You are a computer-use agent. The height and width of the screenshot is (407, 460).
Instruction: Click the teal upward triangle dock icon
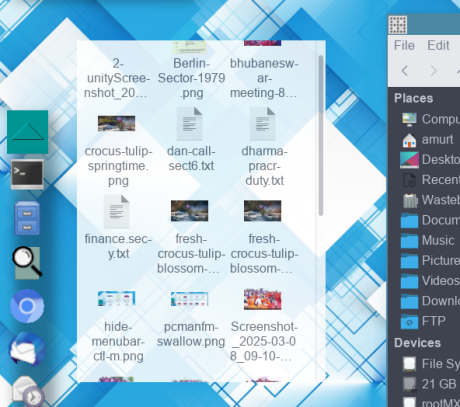(x=27, y=132)
